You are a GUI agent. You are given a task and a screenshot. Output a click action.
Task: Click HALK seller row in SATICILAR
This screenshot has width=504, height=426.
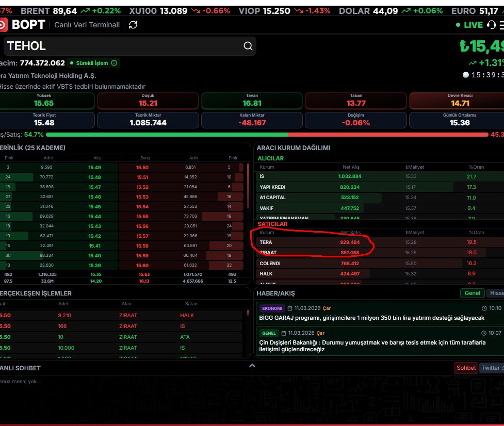380,274
